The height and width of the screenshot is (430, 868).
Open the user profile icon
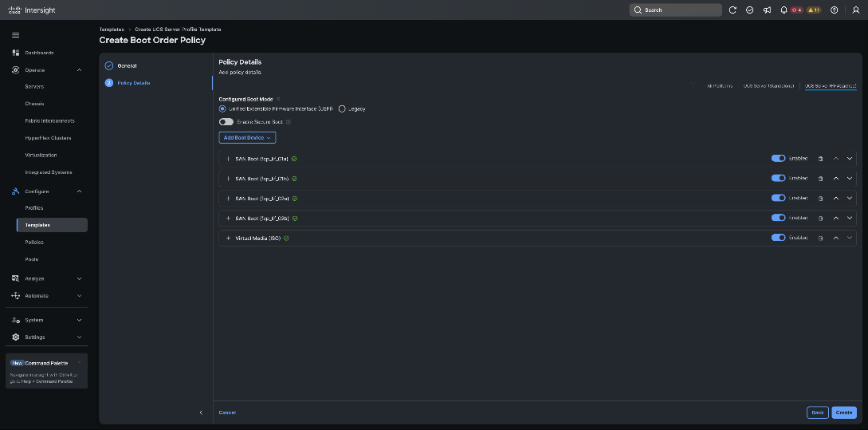[x=856, y=10]
